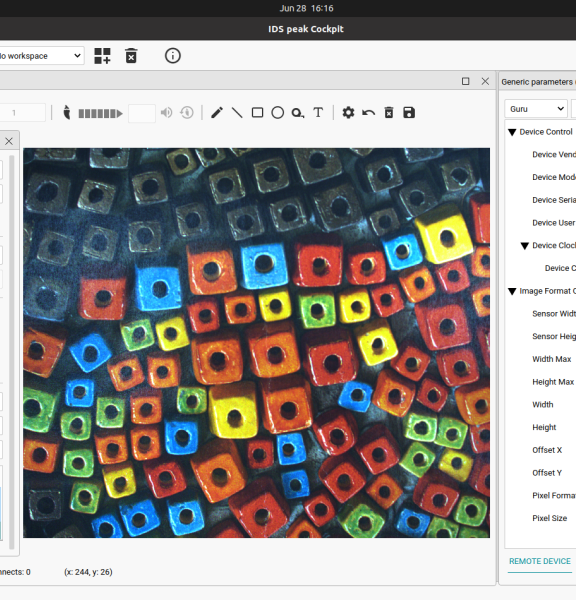Click the delete workspace trash icon

131,56
